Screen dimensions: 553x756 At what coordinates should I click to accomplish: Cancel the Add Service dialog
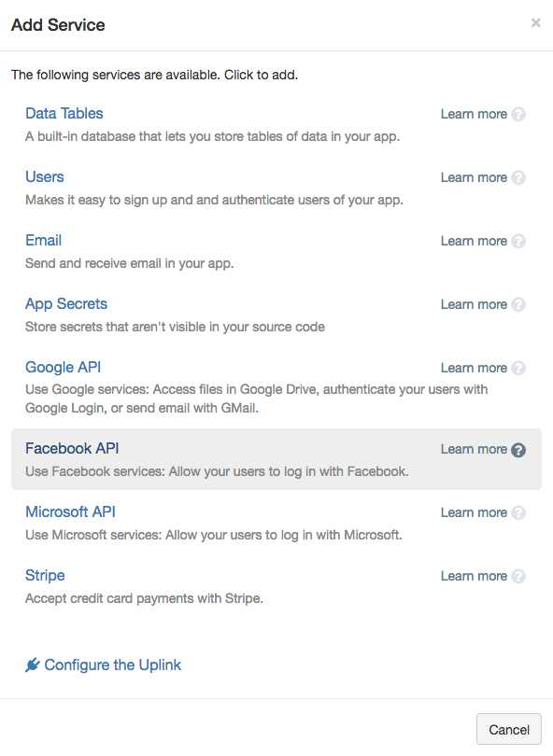[x=508, y=729]
